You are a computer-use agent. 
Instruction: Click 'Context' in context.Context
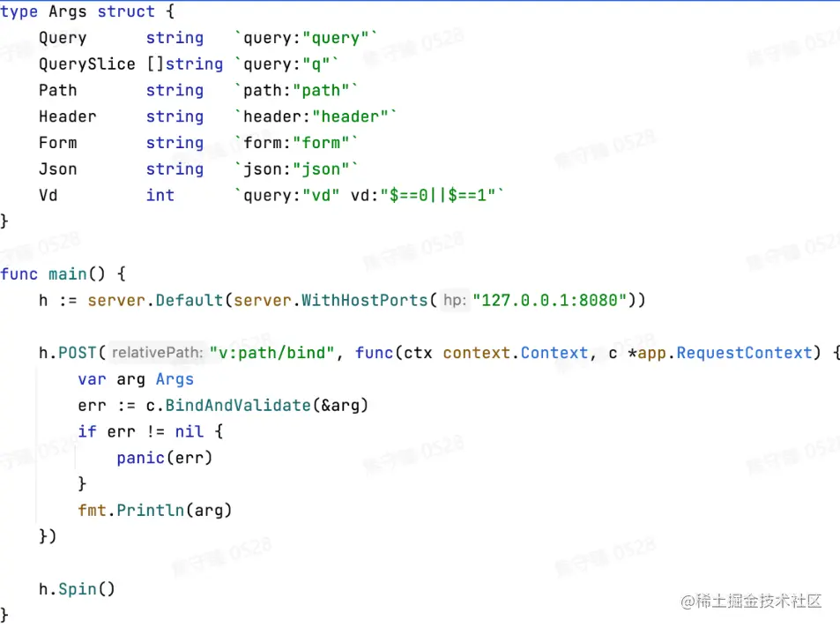[554, 353]
